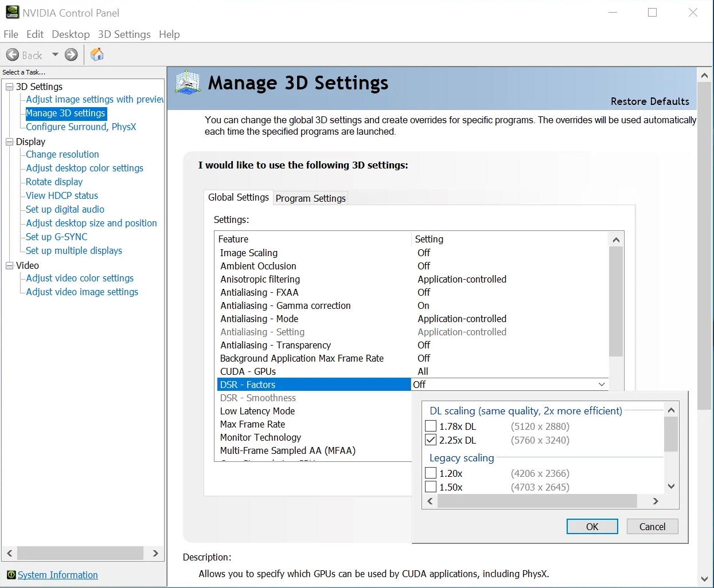The width and height of the screenshot is (714, 588).
Task: Click the Forward arrow icon
Action: (x=71, y=54)
